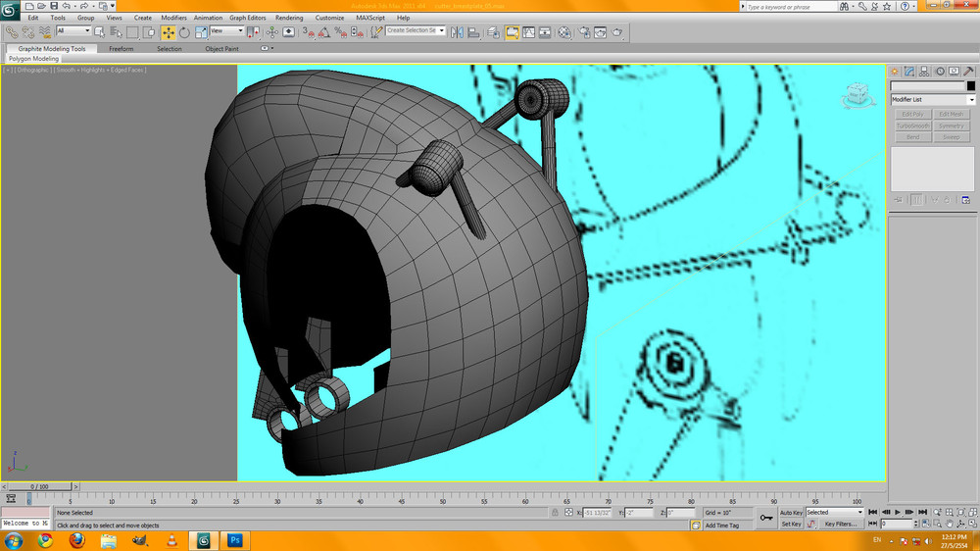Open the Utilities hammer panel
This screenshot has height=551, width=980.
969,72
